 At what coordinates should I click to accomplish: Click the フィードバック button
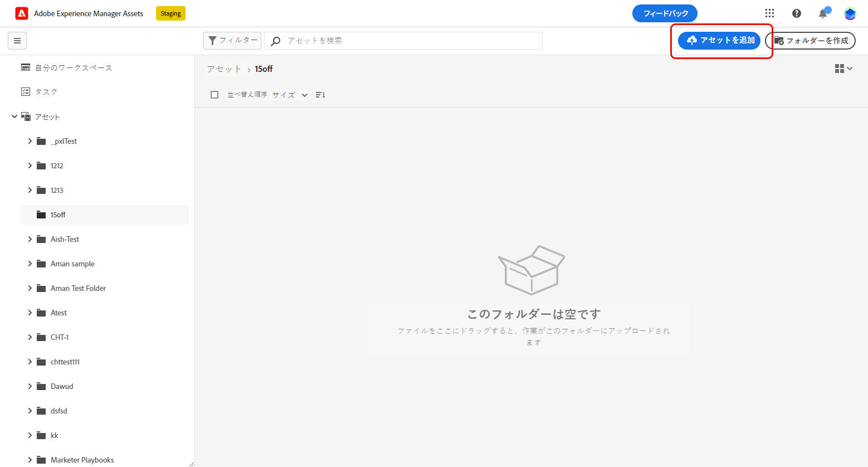coord(665,13)
